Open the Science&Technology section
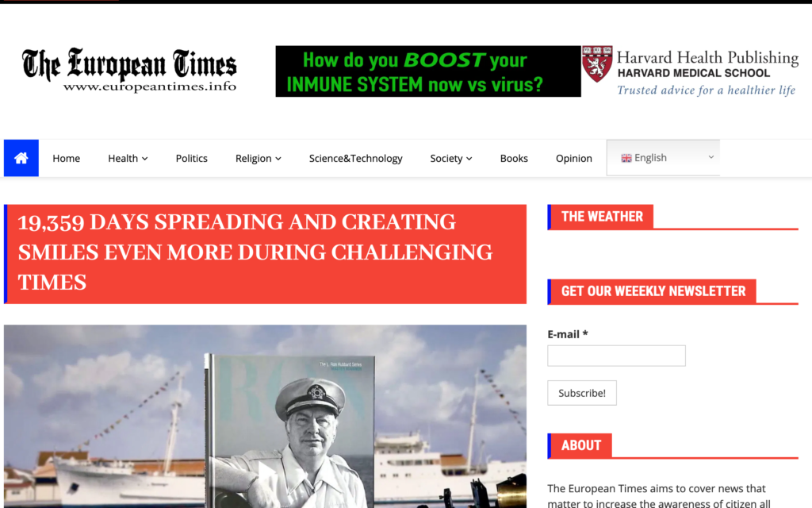 356,158
